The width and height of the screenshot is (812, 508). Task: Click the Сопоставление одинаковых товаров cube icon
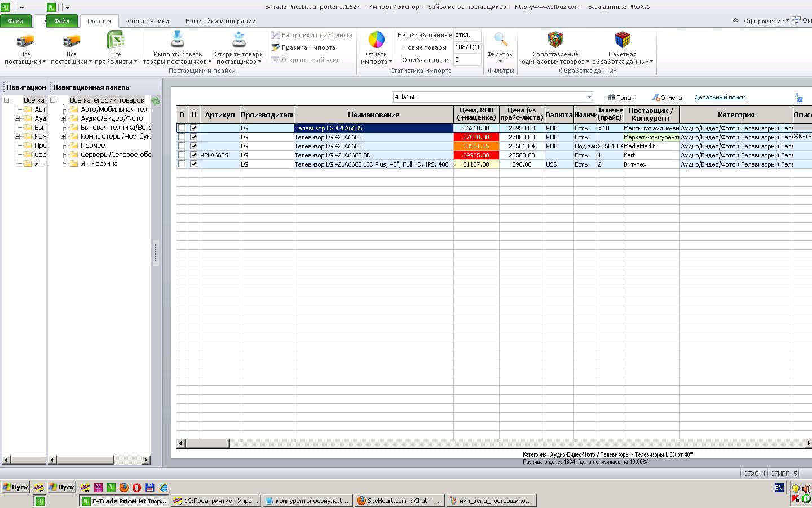pyautogui.click(x=555, y=40)
